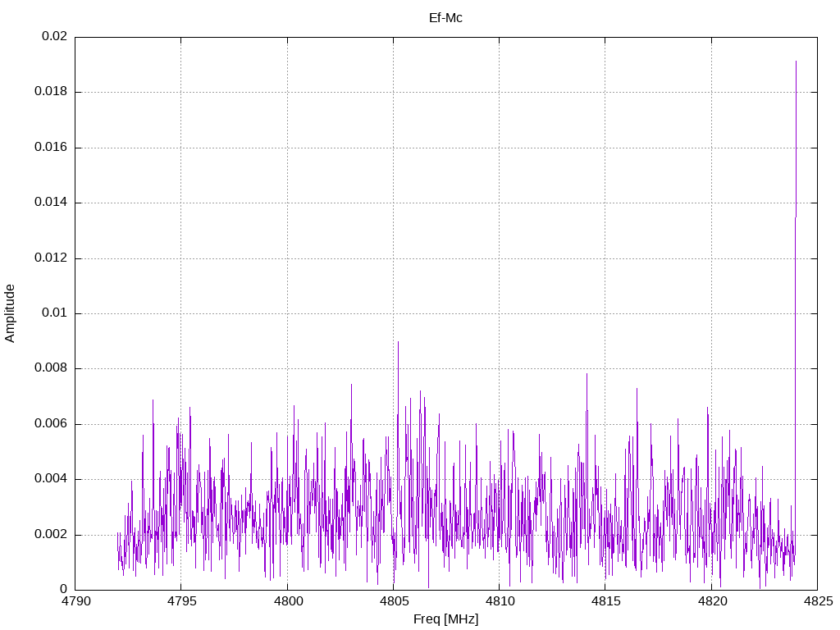Select the 0.018 y-axis tick label
Screen dimensions: 840x630
click(50, 92)
